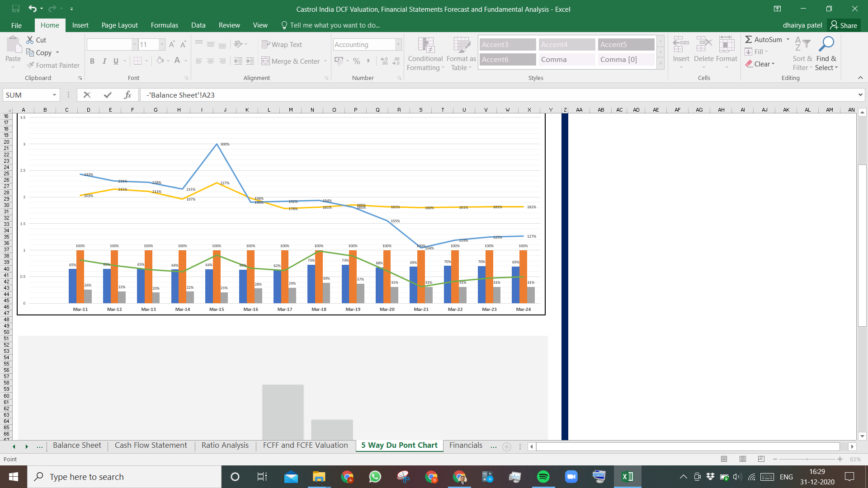
Task: Open the File menu
Action: coord(16,25)
